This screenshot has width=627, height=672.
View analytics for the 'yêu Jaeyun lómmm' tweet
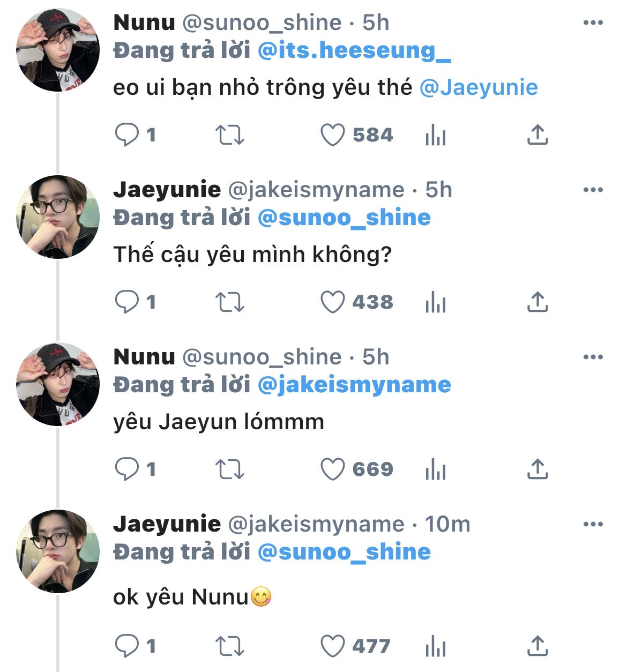pyautogui.click(x=435, y=470)
